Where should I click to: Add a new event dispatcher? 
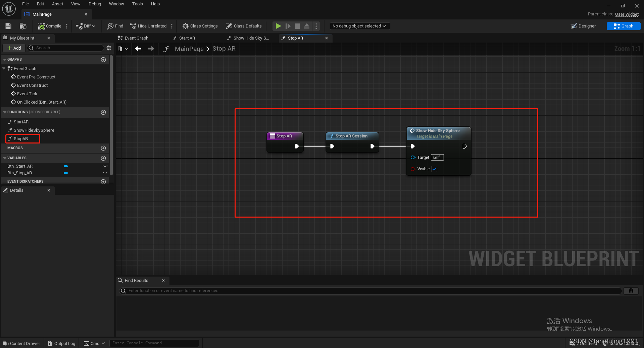tap(103, 182)
